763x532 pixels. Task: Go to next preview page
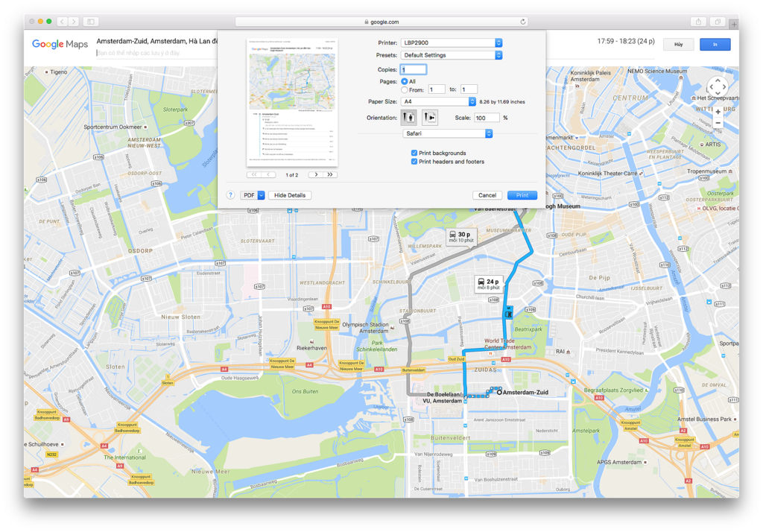tap(316, 174)
